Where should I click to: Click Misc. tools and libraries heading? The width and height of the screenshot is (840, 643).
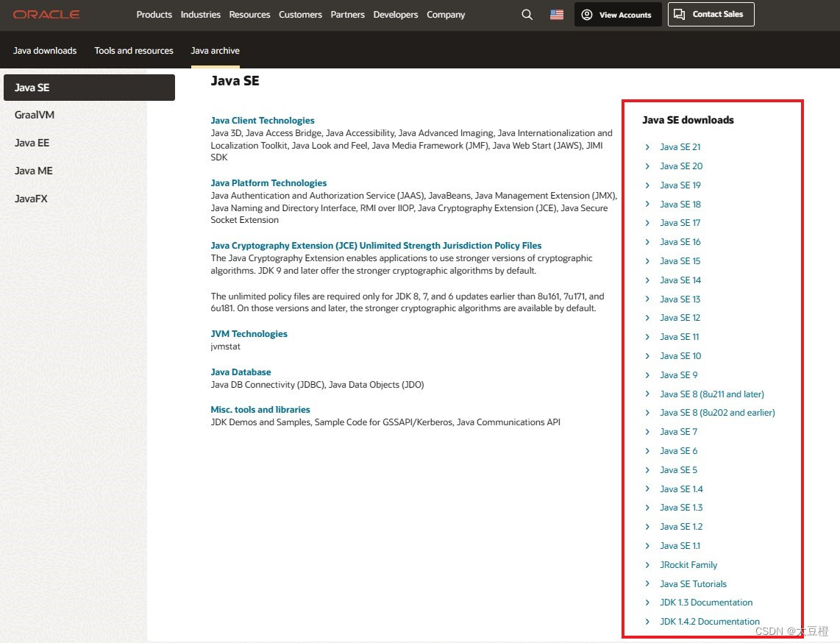260,409
